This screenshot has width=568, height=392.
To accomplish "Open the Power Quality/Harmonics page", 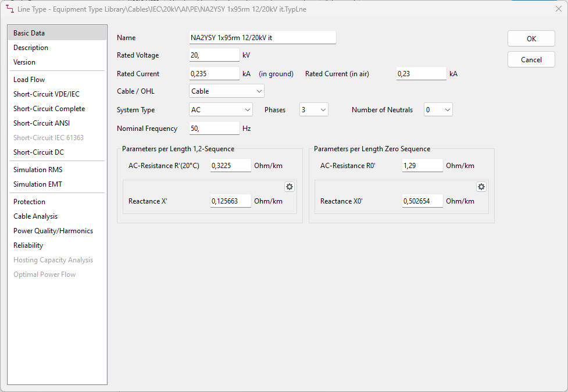I will pos(53,230).
